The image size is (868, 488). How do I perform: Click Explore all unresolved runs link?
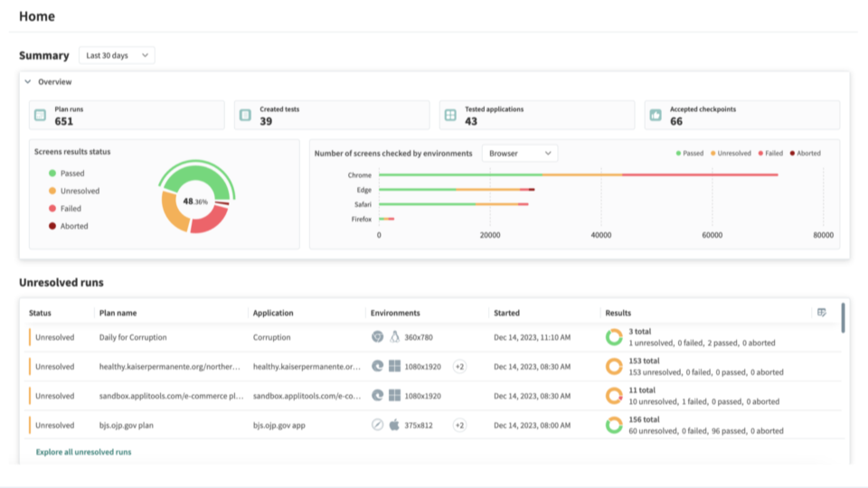point(83,452)
